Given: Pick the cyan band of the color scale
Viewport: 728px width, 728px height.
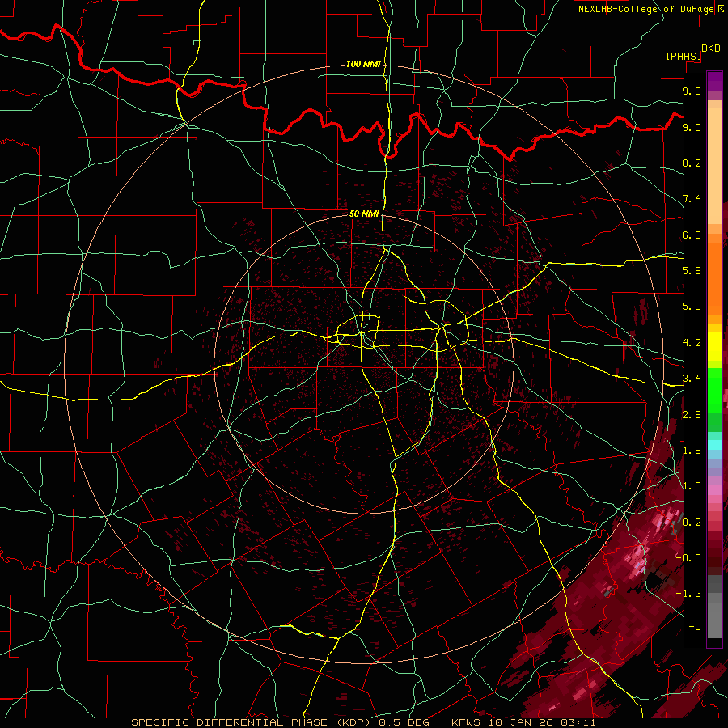Looking at the screenshot, I should (x=714, y=445).
